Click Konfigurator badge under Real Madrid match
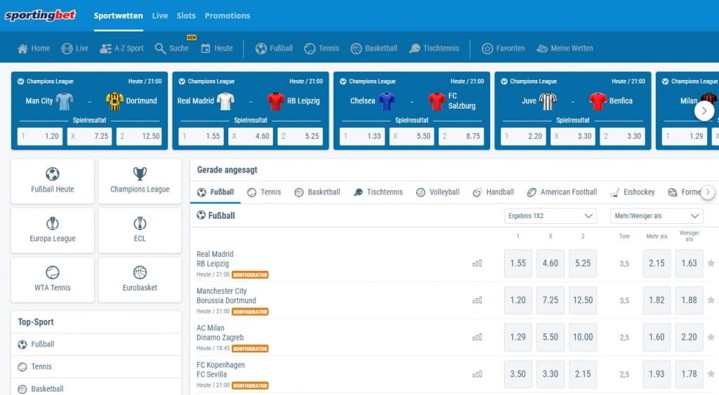 [x=250, y=275]
